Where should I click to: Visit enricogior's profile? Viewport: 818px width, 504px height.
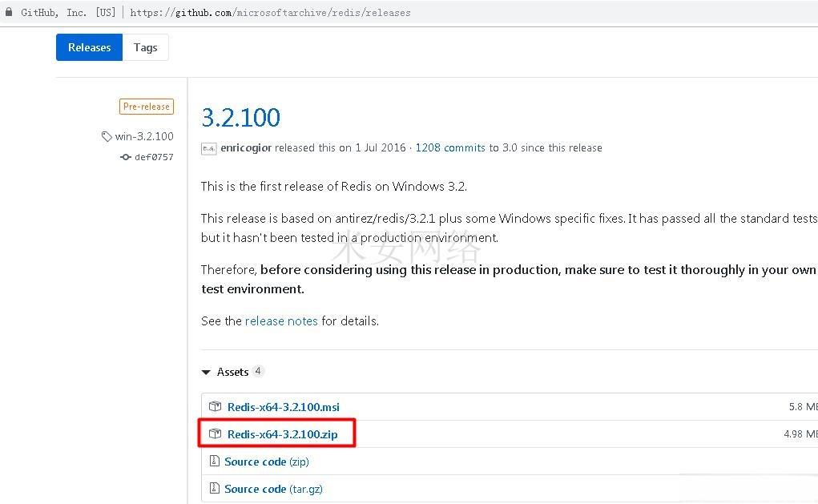tap(246, 148)
